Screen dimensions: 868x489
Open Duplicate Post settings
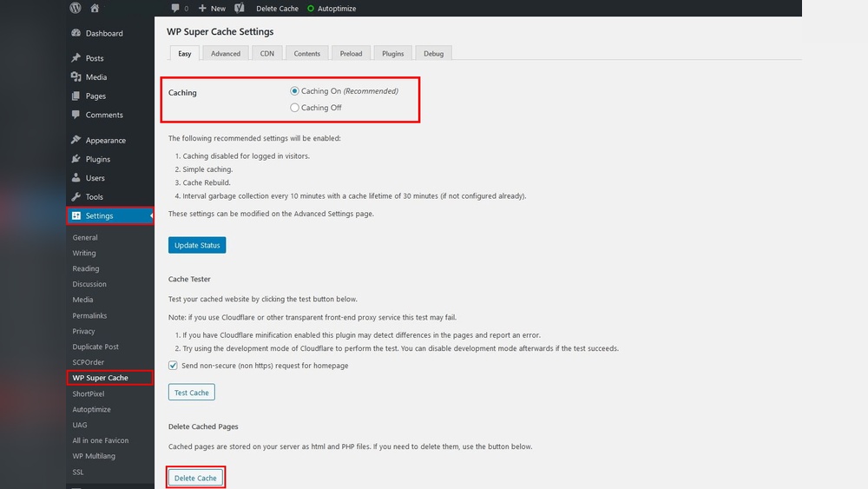point(95,346)
